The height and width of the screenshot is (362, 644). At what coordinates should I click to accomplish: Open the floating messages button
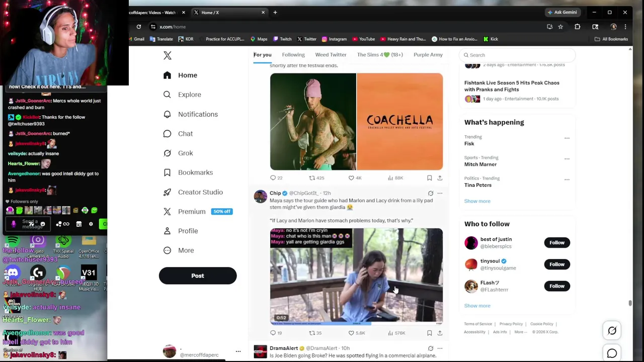click(612, 353)
